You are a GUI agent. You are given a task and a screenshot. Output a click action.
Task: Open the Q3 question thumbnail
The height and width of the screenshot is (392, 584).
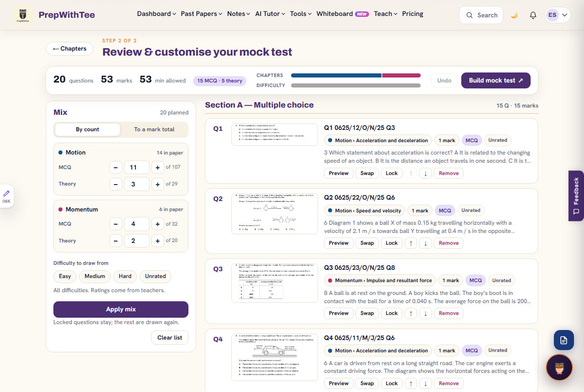275,283
